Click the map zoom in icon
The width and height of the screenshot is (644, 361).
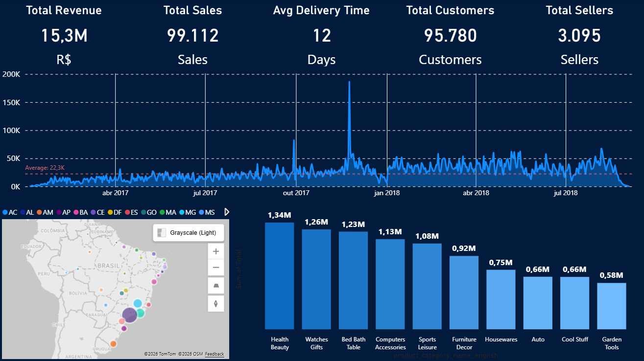pyautogui.click(x=216, y=251)
